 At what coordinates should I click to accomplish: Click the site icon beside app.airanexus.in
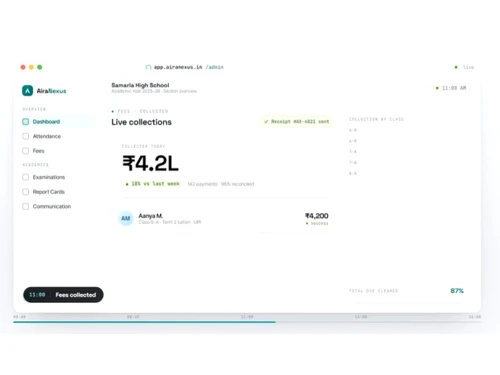pyautogui.click(x=148, y=67)
